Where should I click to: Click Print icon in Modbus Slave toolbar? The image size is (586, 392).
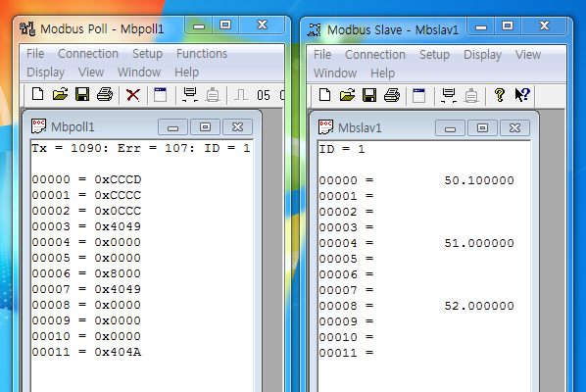pos(392,95)
